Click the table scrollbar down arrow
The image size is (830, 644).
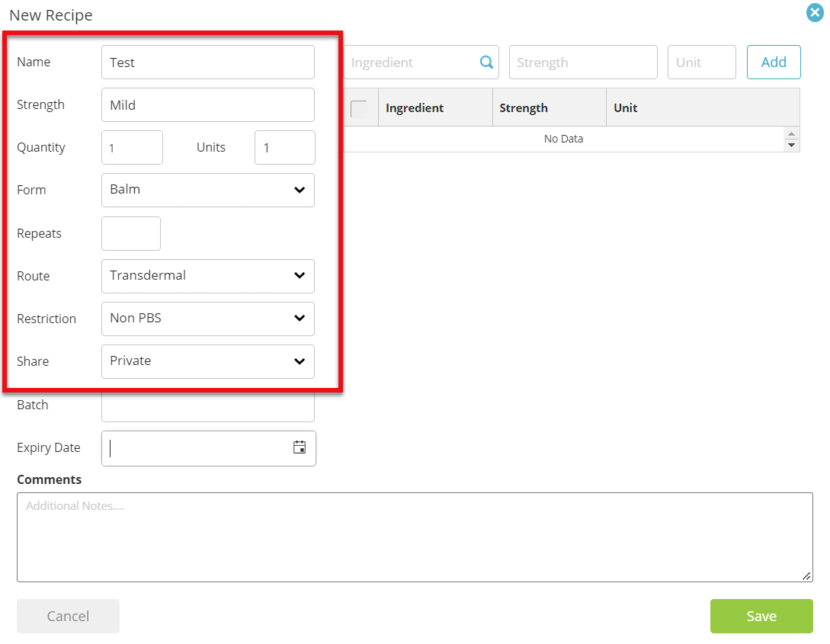pyautogui.click(x=791, y=145)
